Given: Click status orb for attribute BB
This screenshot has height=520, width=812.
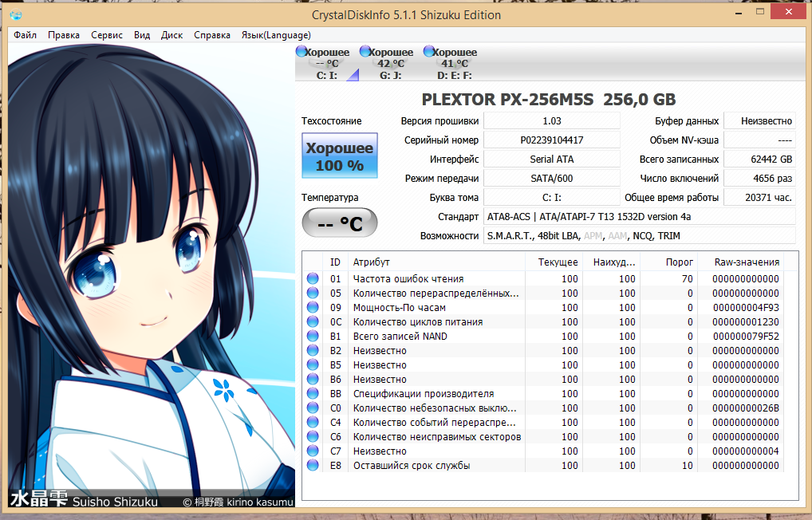Looking at the screenshot, I should [313, 394].
